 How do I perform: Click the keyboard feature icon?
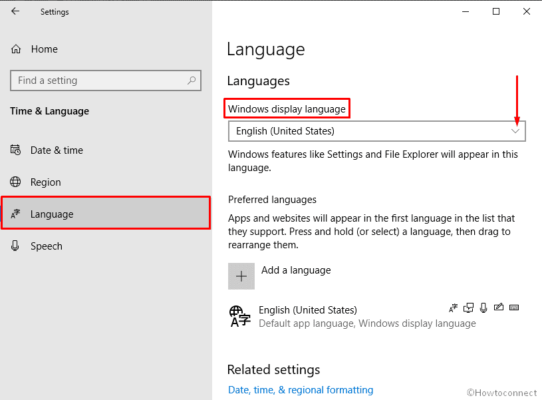pyautogui.click(x=514, y=307)
